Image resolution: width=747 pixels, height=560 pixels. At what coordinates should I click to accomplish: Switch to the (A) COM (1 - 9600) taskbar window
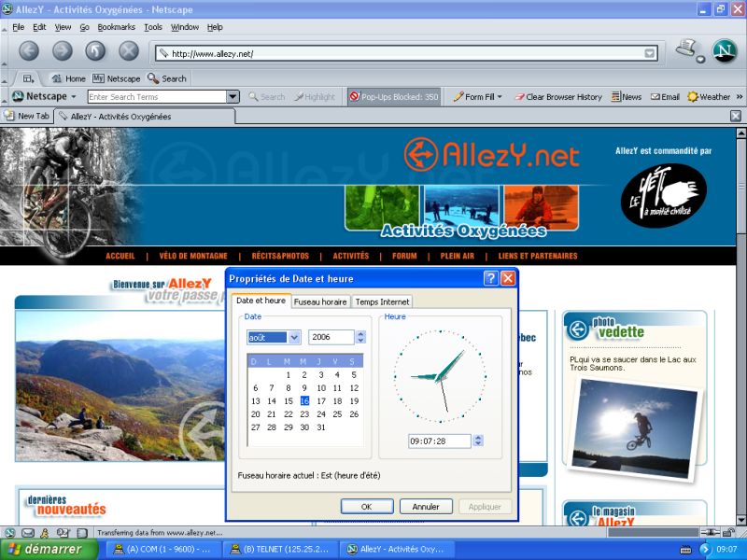point(162,550)
